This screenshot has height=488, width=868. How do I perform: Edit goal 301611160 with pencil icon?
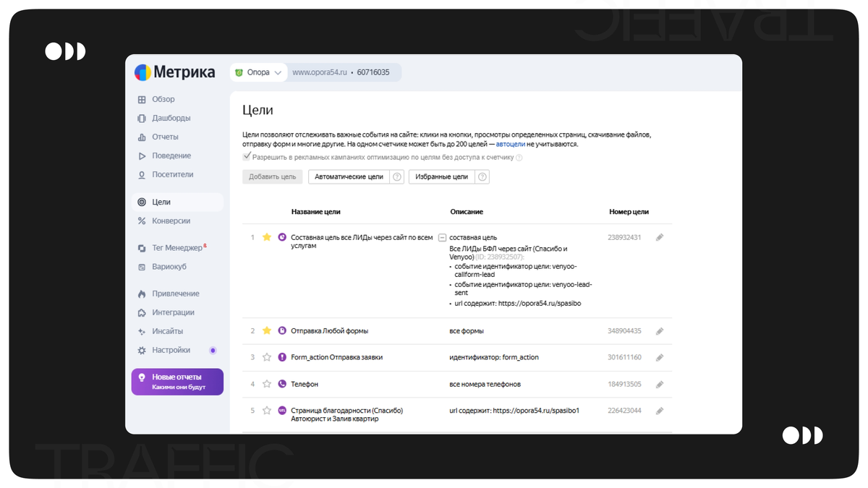coord(660,357)
